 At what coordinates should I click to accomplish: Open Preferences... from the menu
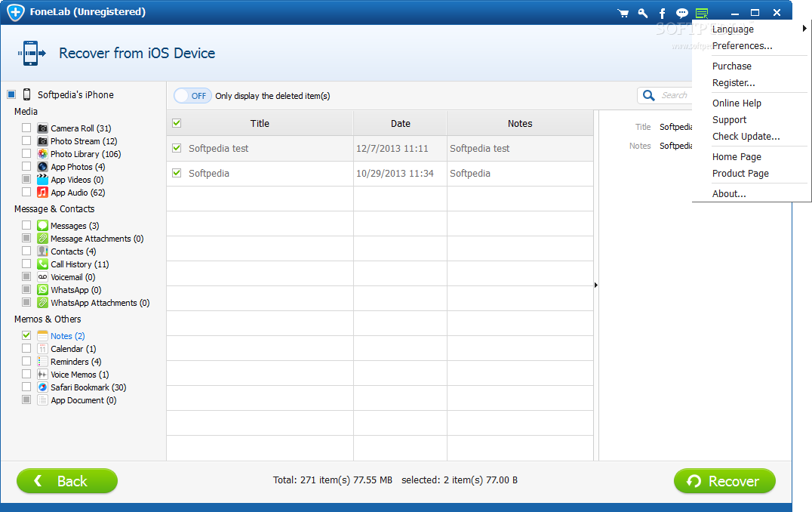[742, 45]
